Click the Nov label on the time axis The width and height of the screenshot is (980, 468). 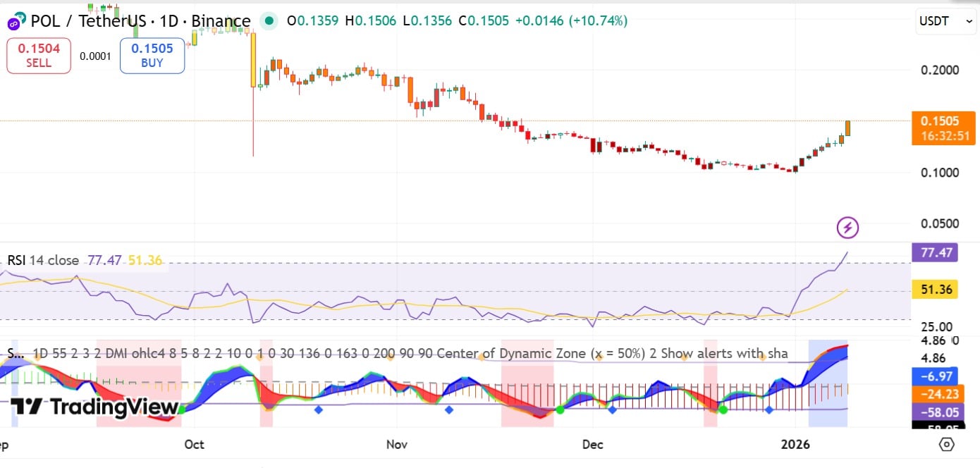click(x=398, y=445)
